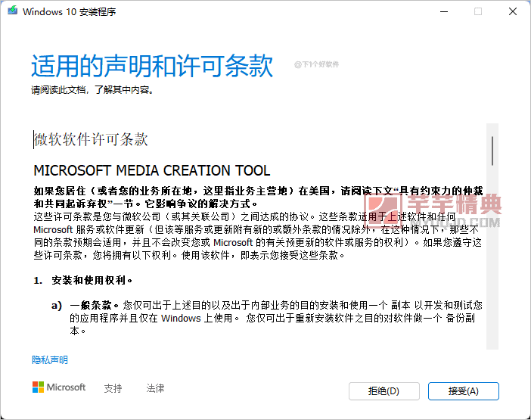Click the Microsoft logo in the footer
This screenshot has width=531, height=420.
[59, 387]
